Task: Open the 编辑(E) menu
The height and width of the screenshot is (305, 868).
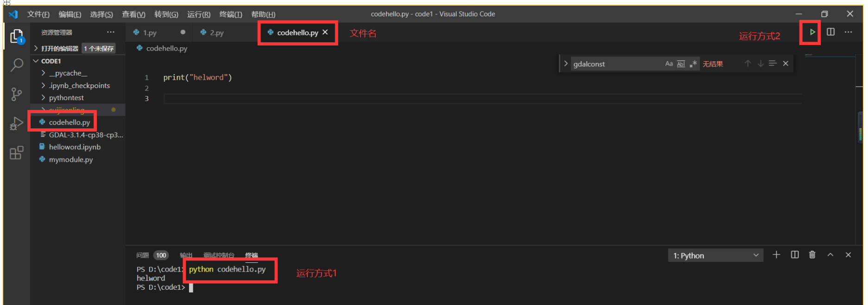Action: 70,14
